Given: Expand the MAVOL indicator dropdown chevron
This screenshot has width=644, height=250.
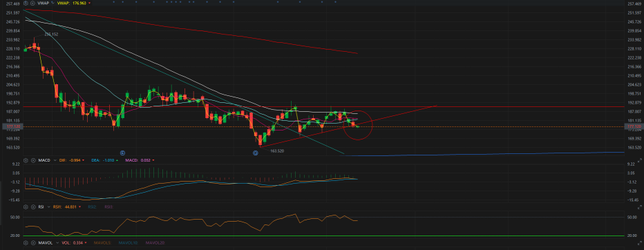Looking at the screenshot, I should [57, 243].
